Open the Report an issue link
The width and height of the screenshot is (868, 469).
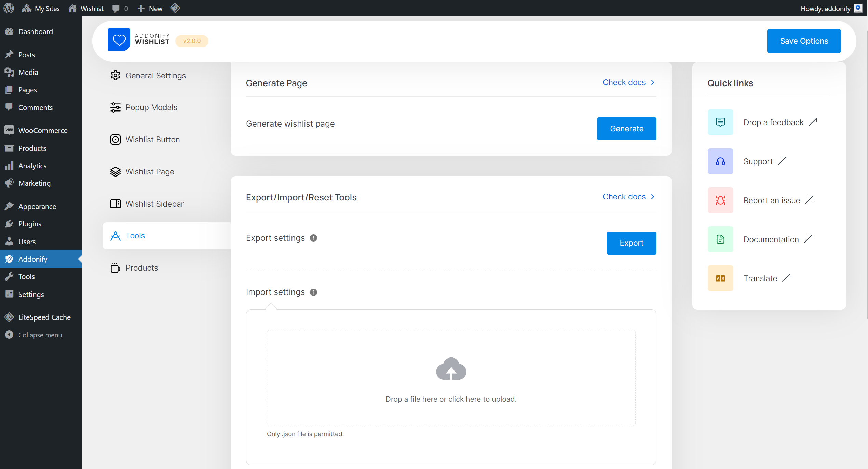779,200
